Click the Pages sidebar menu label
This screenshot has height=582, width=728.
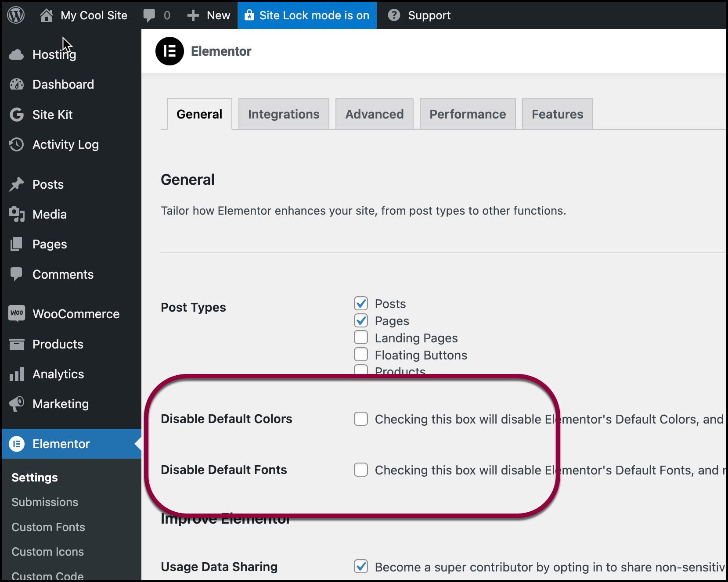pyautogui.click(x=50, y=244)
